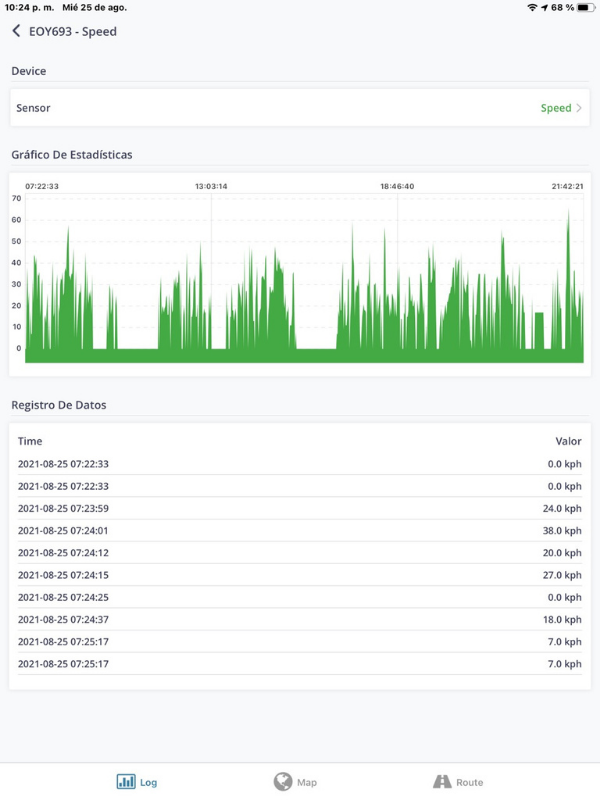Tap the Wi-Fi status icon

tap(532, 8)
